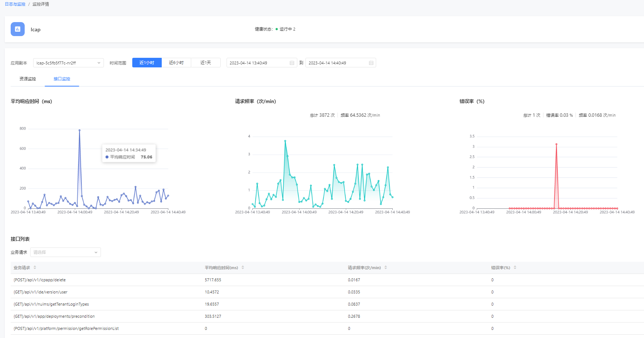This screenshot has width=644, height=338.
Task: Click end time field 2023-04-14 14:40:49
Action: (x=341, y=63)
